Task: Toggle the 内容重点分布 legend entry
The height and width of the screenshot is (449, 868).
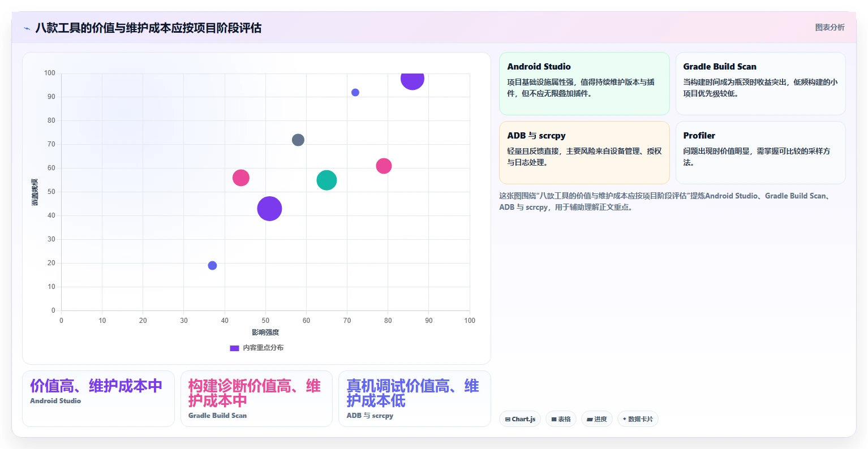Action: (x=256, y=348)
